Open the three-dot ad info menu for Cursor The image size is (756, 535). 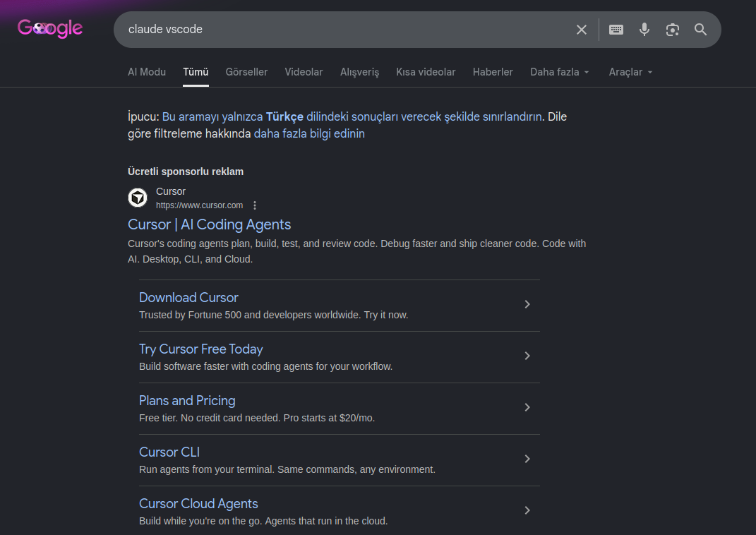255,205
